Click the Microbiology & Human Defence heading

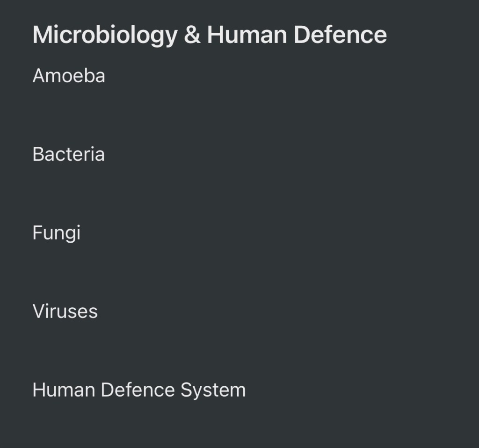pos(210,35)
